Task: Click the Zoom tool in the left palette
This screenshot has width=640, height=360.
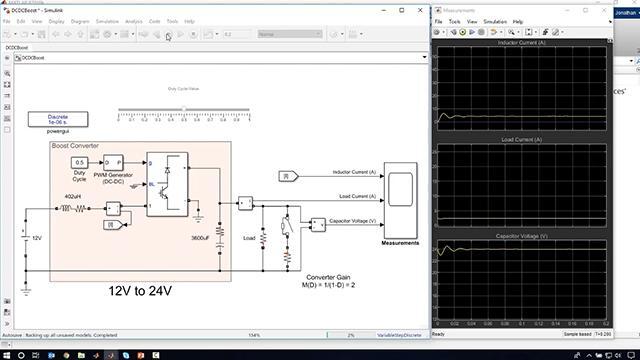Action: (7, 74)
